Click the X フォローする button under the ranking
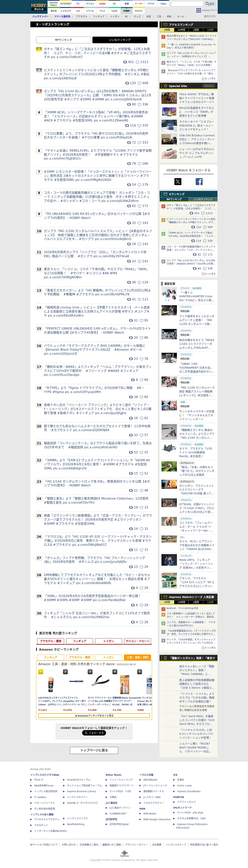The width and height of the screenshot is (248, 868). (x=94, y=733)
